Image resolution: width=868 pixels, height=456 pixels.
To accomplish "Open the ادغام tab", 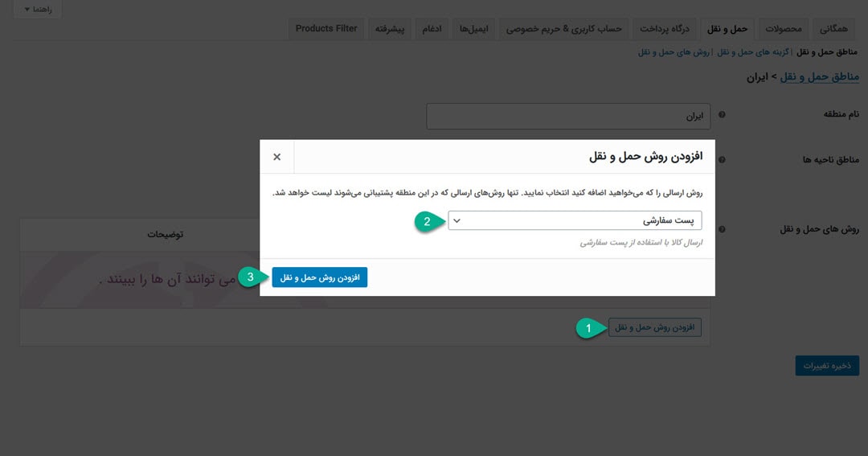I will 431,29.
